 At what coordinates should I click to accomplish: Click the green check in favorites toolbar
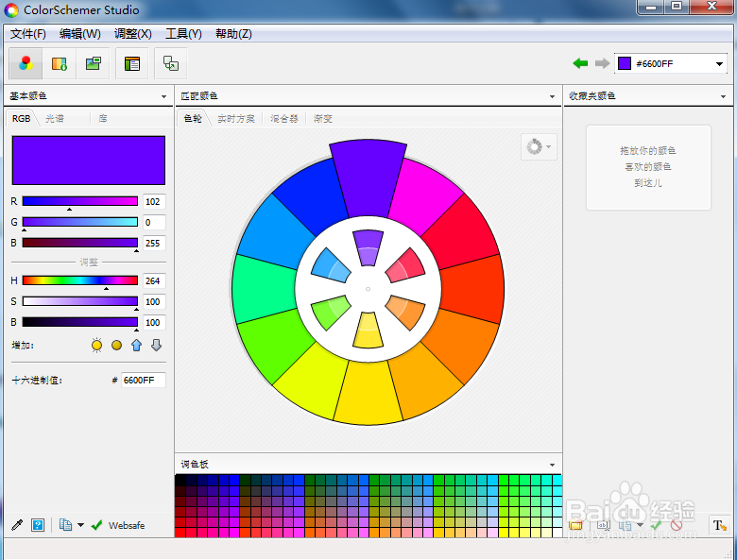[656, 525]
